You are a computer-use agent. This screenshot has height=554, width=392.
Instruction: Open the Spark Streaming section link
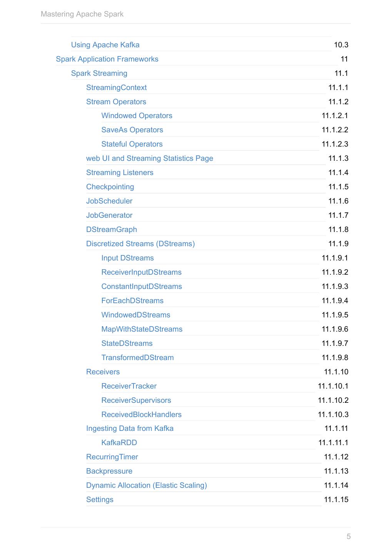coord(99,73)
